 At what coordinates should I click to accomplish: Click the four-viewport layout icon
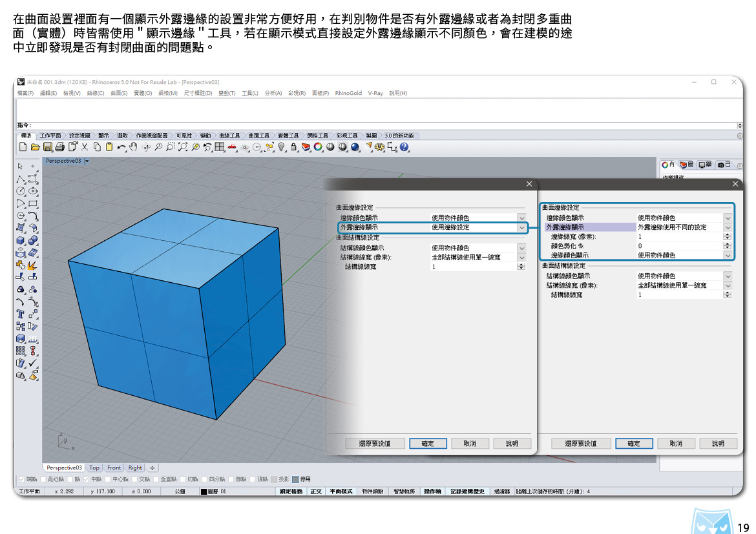coord(220,147)
